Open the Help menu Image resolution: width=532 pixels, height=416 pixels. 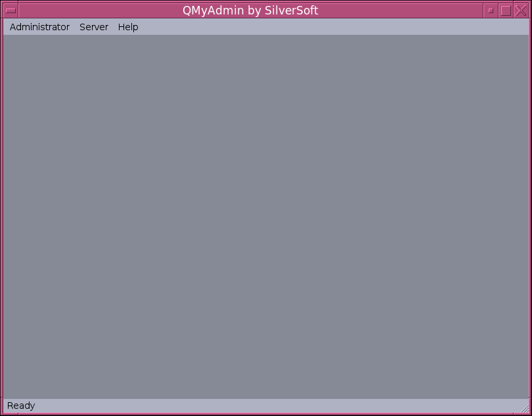128,27
